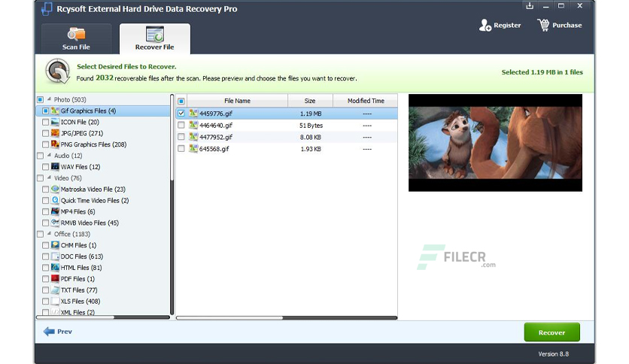The width and height of the screenshot is (629, 364).
Task: Select the PNG Graphics Files (208) row
Action: pyautogui.click(x=103, y=144)
